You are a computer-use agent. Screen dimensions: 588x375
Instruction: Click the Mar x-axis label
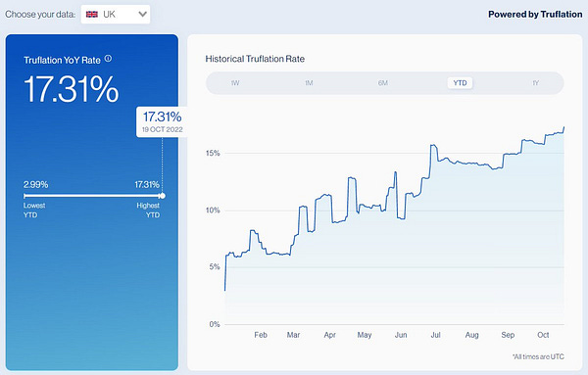(x=293, y=335)
